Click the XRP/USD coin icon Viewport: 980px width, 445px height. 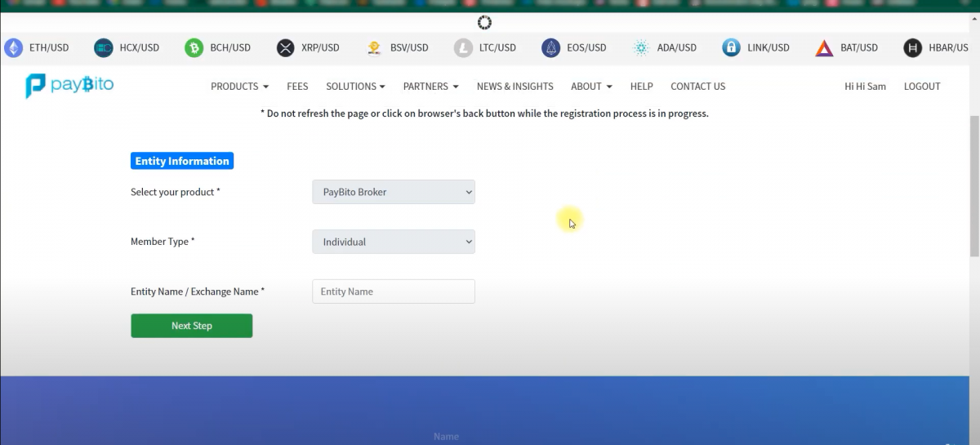pyautogui.click(x=285, y=48)
